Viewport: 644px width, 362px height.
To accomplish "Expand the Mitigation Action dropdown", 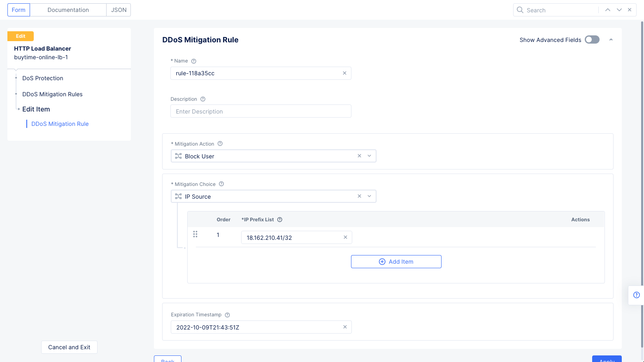I will point(369,156).
